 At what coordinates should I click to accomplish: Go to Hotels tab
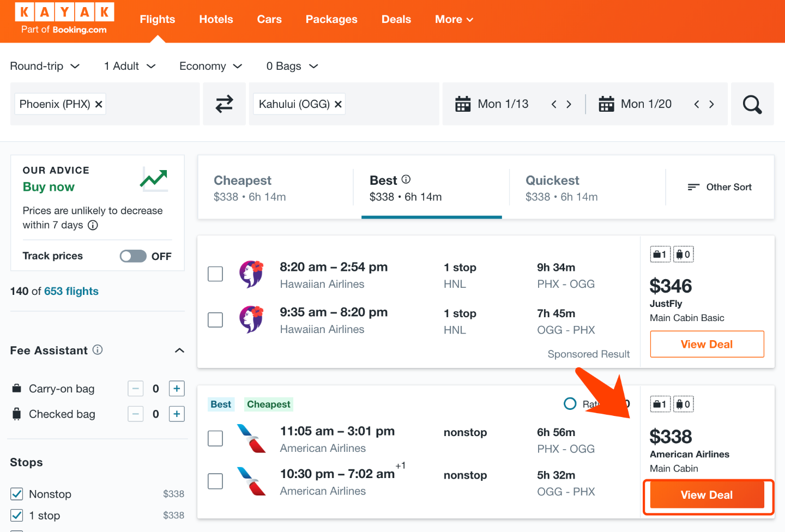point(216,19)
